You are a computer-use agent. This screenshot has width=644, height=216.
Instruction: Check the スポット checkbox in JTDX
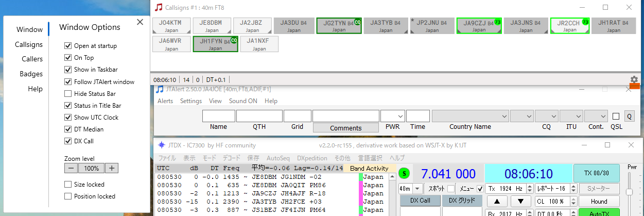pos(451,189)
